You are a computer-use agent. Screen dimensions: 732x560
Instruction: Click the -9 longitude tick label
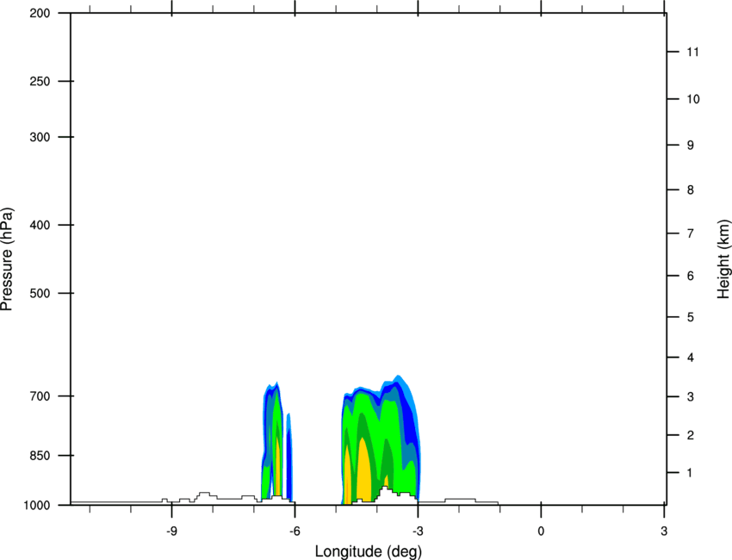coord(171,531)
